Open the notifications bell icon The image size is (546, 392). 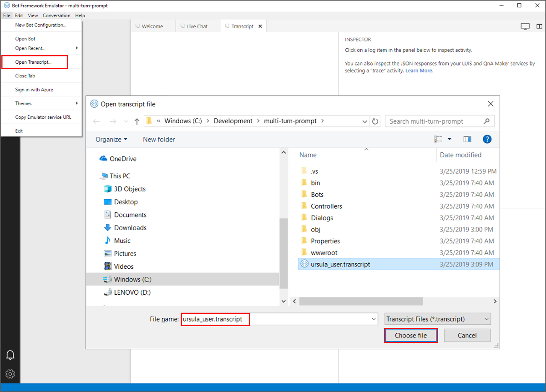[x=10, y=355]
